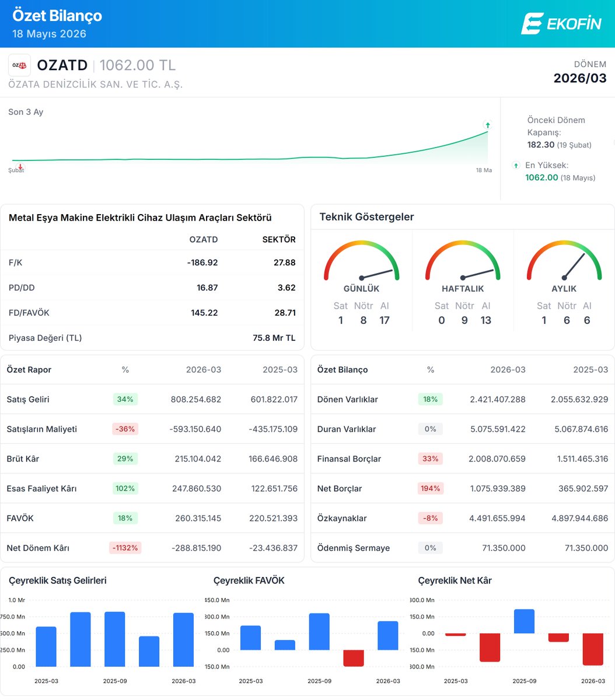
Task: Click the ÖZATA DENİZCİLİK SAN. VE TİC. A.Ş. name
Action: click(x=95, y=85)
